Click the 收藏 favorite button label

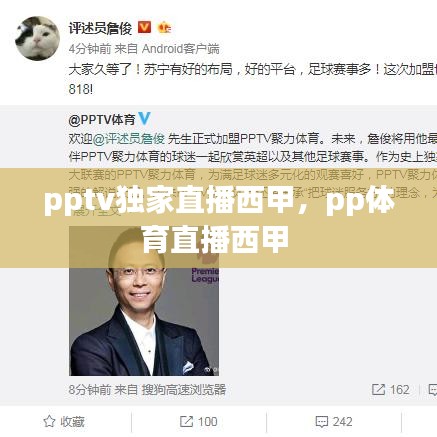(72, 422)
